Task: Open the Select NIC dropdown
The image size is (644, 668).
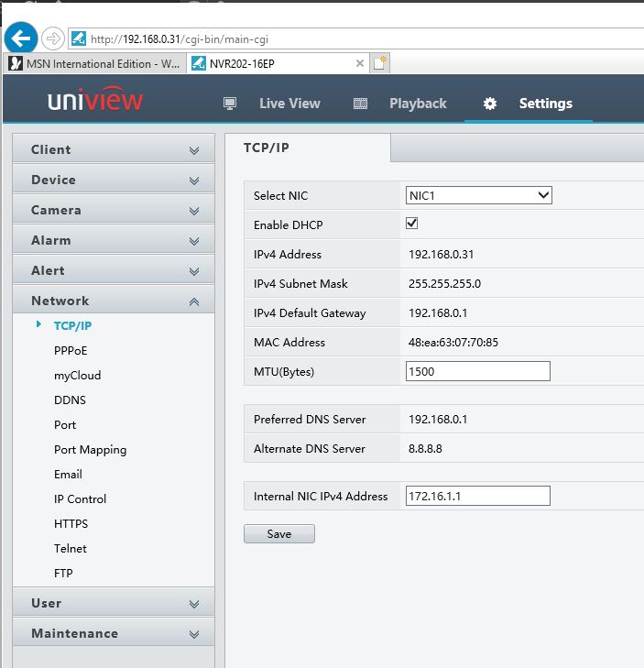Action: [x=479, y=195]
